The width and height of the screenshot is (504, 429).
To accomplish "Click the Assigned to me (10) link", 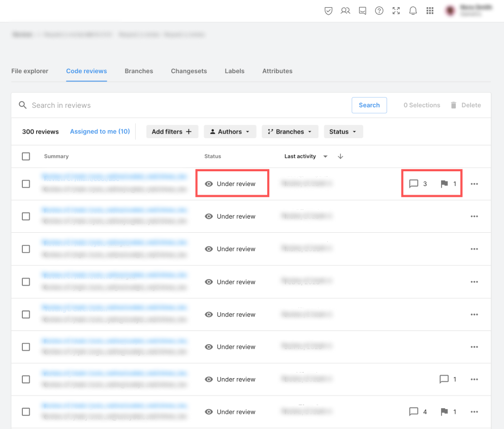I will click(100, 132).
